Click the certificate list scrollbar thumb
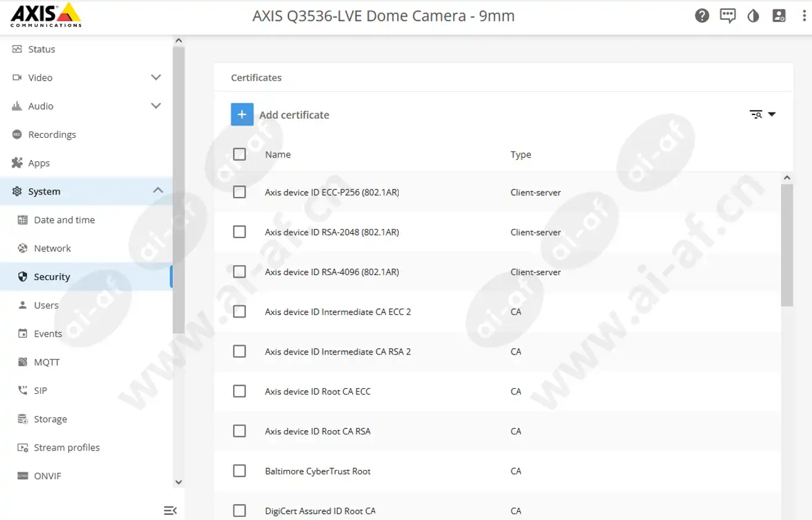The image size is (812, 520). click(787, 245)
